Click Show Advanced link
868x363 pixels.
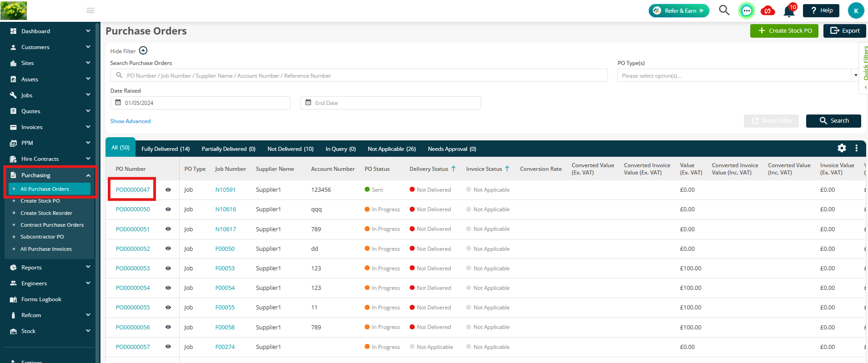(x=130, y=121)
